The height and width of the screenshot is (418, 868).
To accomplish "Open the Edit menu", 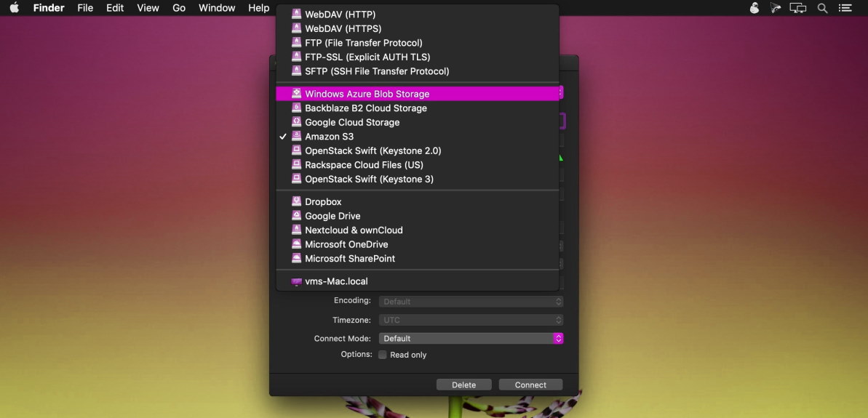I will (114, 8).
